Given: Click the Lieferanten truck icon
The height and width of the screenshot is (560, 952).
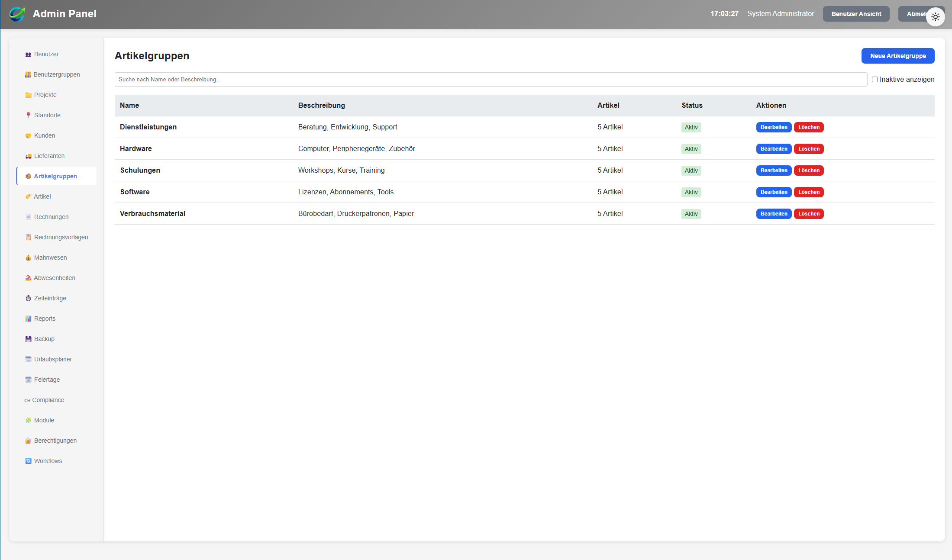Looking at the screenshot, I should [x=28, y=156].
